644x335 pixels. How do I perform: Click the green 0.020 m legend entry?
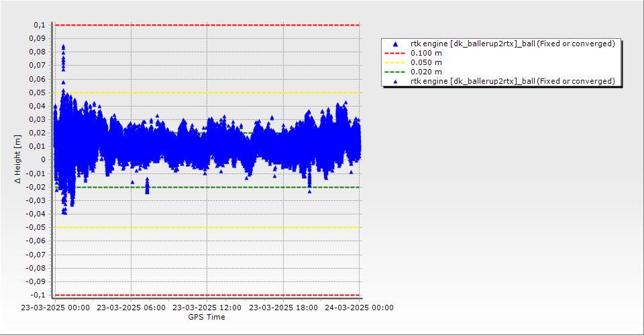click(x=413, y=72)
